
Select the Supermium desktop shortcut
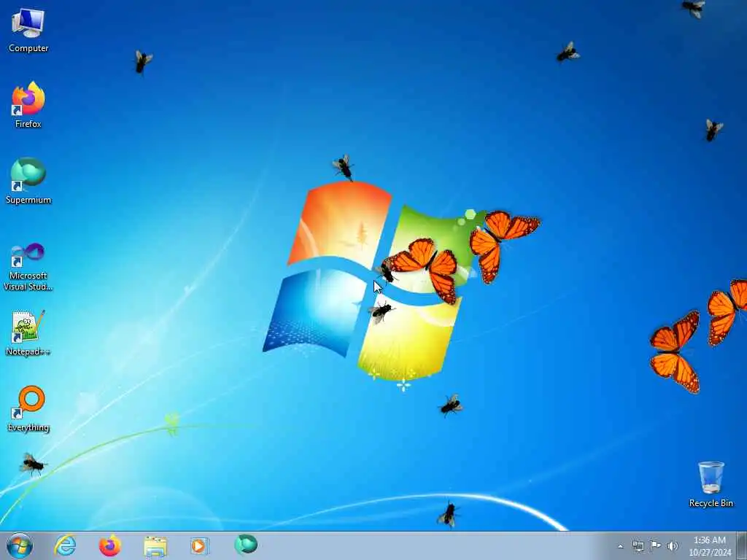click(x=28, y=181)
